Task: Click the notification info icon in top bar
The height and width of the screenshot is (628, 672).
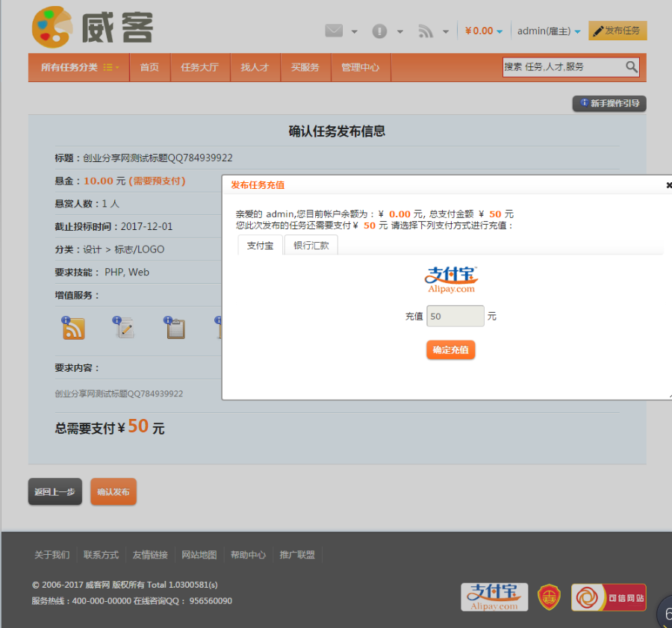Action: pos(381,31)
